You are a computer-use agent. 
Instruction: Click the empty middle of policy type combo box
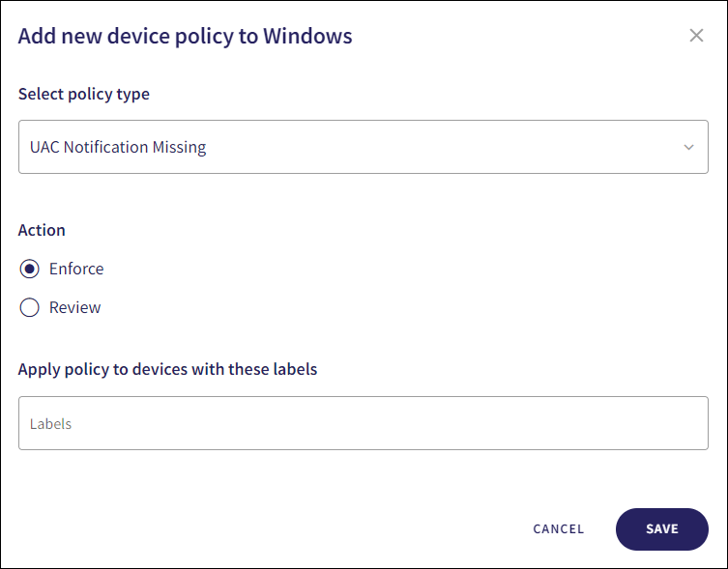(x=435, y=148)
